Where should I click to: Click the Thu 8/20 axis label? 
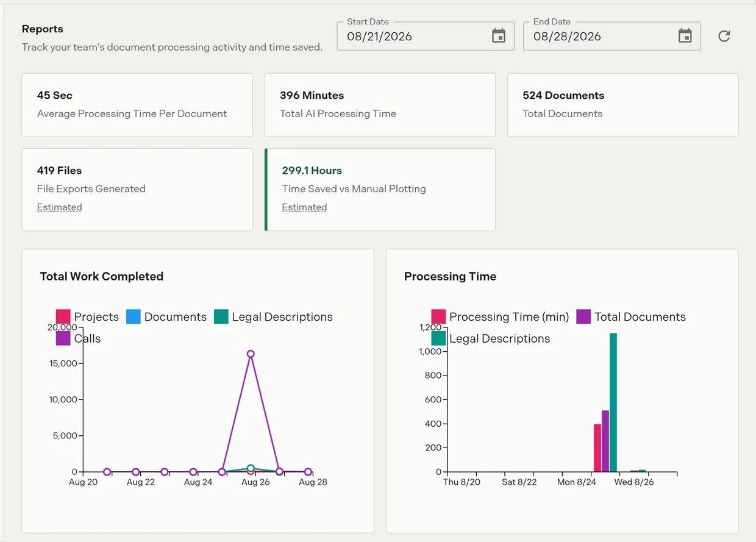click(462, 482)
